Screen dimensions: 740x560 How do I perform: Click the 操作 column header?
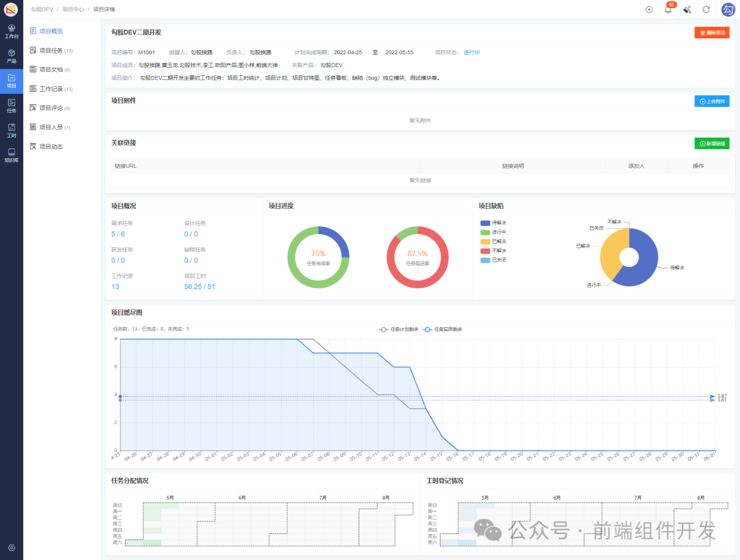tap(698, 166)
